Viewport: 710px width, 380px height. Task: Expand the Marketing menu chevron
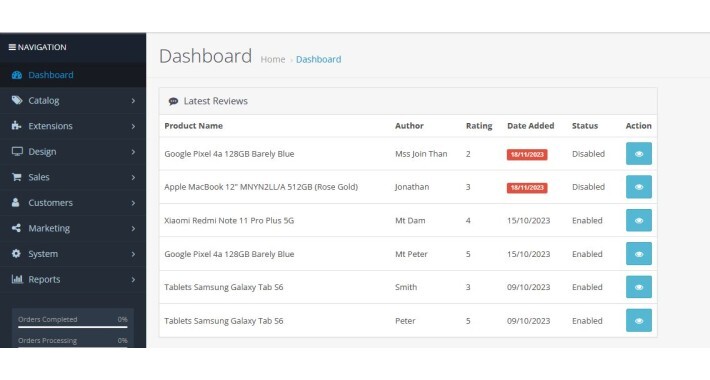(x=133, y=228)
